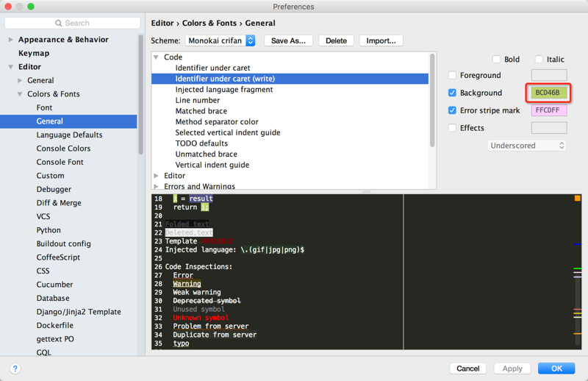The width and height of the screenshot is (588, 381).
Task: Open the BCD46B background color swatch
Action: (548, 93)
